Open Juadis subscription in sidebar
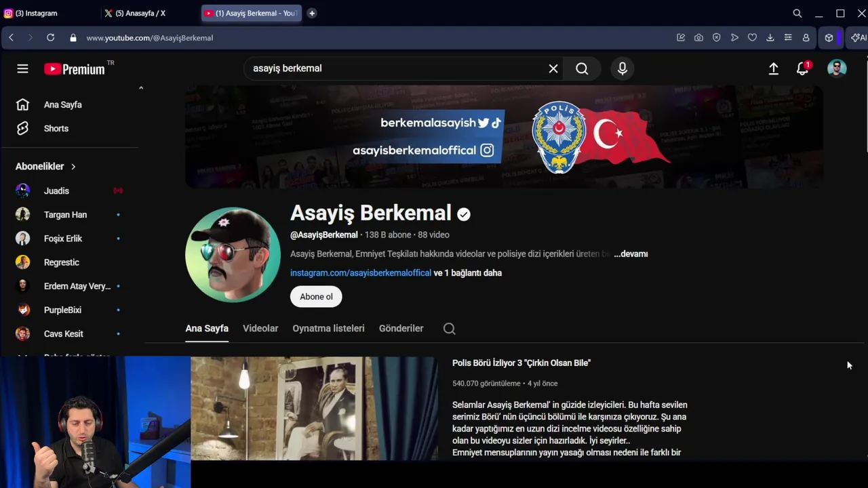 point(70,191)
